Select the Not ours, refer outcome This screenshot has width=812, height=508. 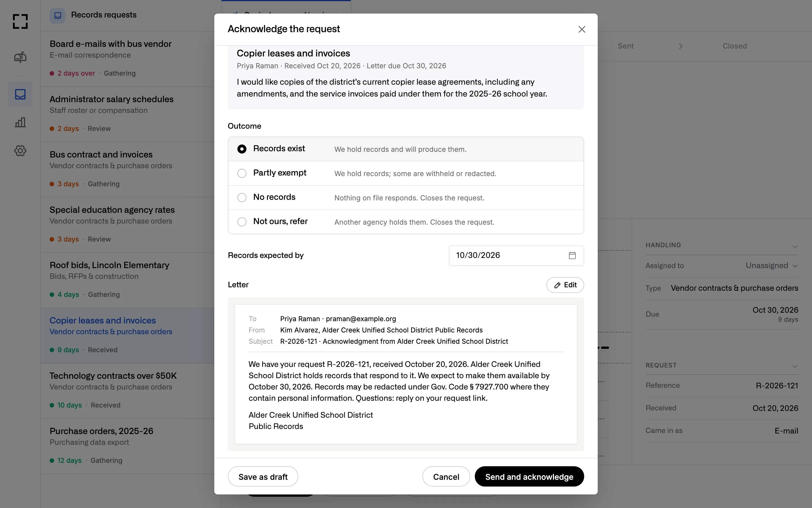[406, 222]
